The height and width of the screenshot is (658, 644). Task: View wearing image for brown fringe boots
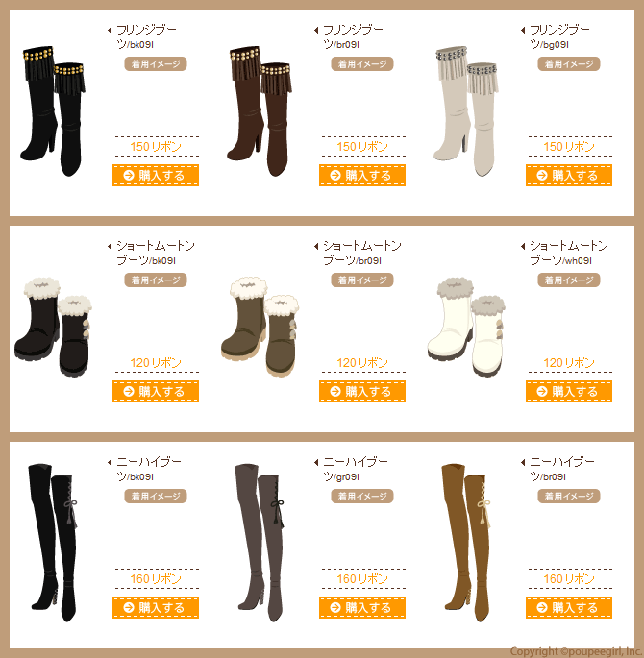point(362,63)
